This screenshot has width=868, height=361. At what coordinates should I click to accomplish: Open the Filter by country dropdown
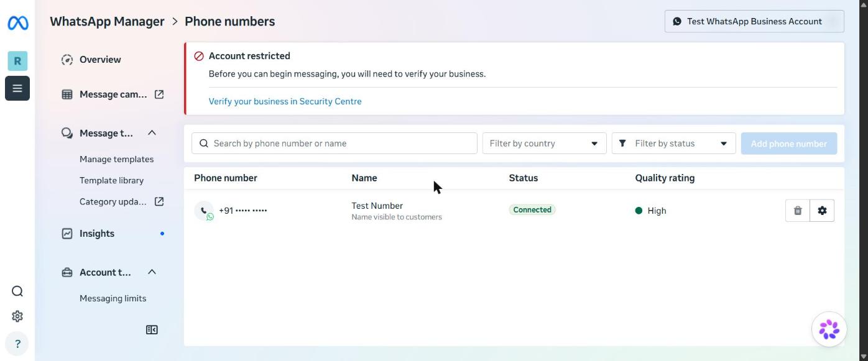point(544,144)
